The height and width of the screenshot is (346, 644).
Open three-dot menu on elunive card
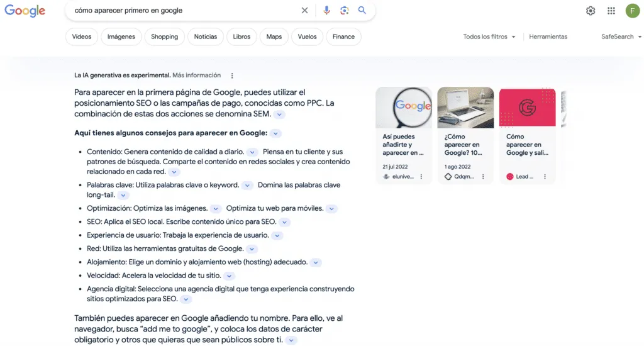pos(421,177)
